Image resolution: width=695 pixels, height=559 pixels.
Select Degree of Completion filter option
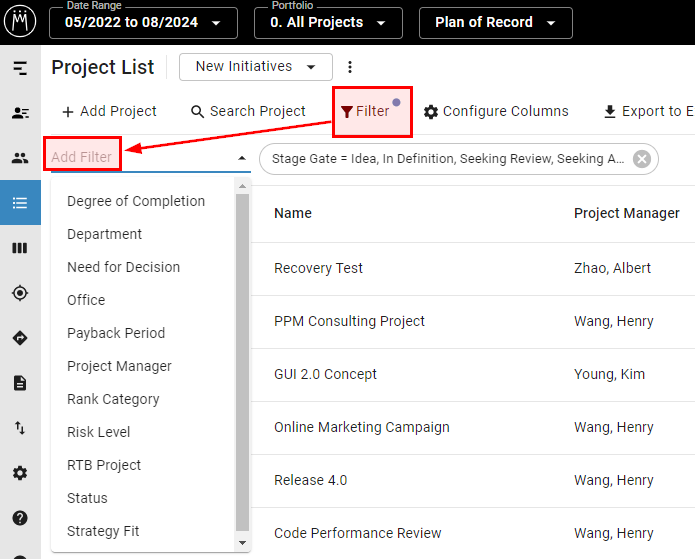pyautogui.click(x=136, y=201)
